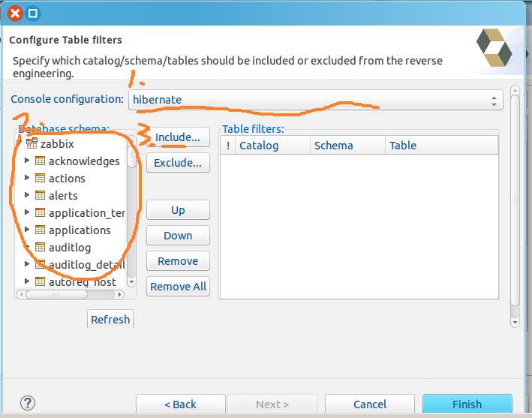Click the Include... button
Screen dimensions: 532x418
(178, 137)
